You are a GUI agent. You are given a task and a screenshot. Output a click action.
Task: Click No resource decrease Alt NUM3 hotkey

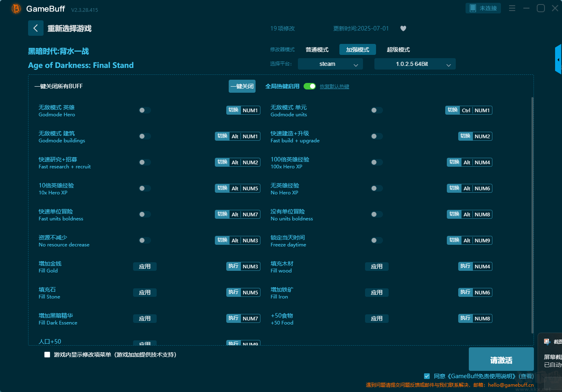(x=238, y=240)
